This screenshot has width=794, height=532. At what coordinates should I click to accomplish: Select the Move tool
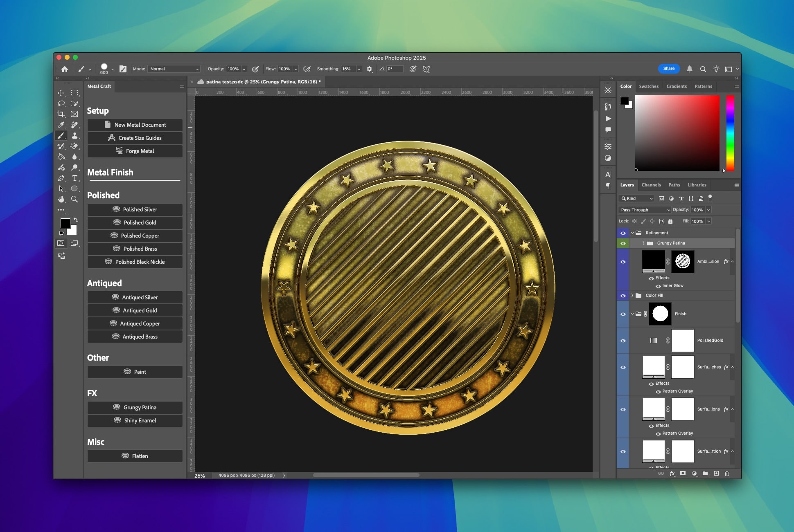coord(61,93)
